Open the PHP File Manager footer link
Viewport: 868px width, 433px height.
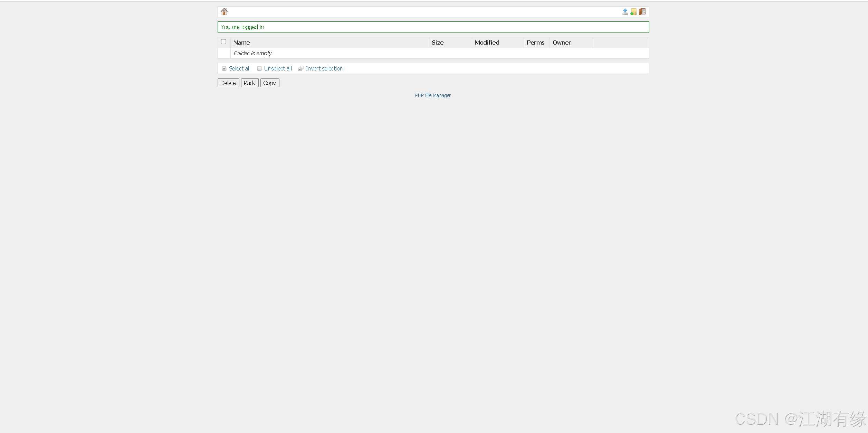[x=433, y=95]
